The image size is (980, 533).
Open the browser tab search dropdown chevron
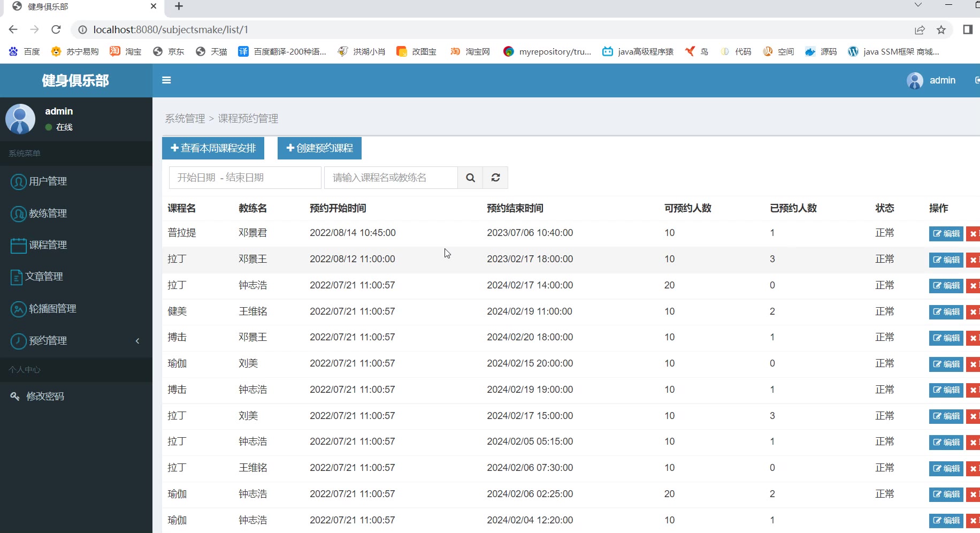point(918,5)
